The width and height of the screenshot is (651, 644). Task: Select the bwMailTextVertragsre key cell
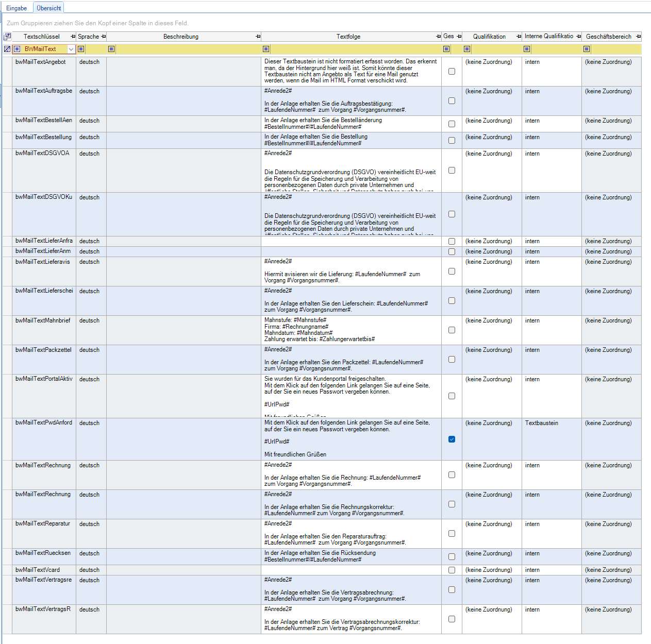pyautogui.click(x=44, y=590)
